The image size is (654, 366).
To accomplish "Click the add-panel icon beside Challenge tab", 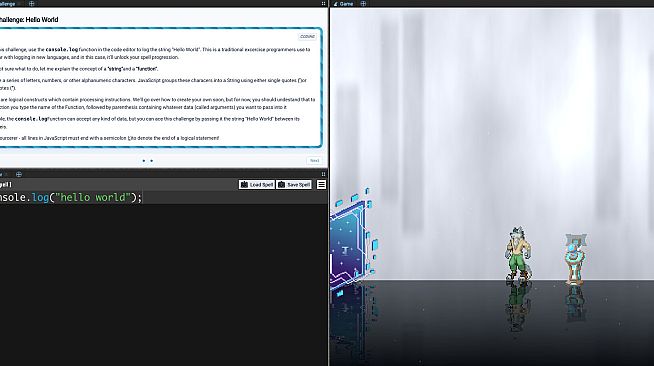I will point(32,4).
